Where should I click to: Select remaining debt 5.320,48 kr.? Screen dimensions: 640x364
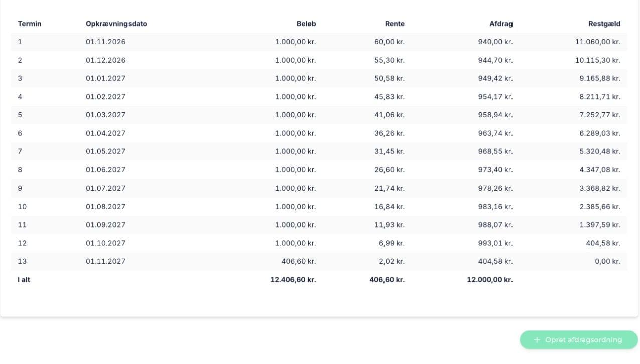pyautogui.click(x=600, y=151)
